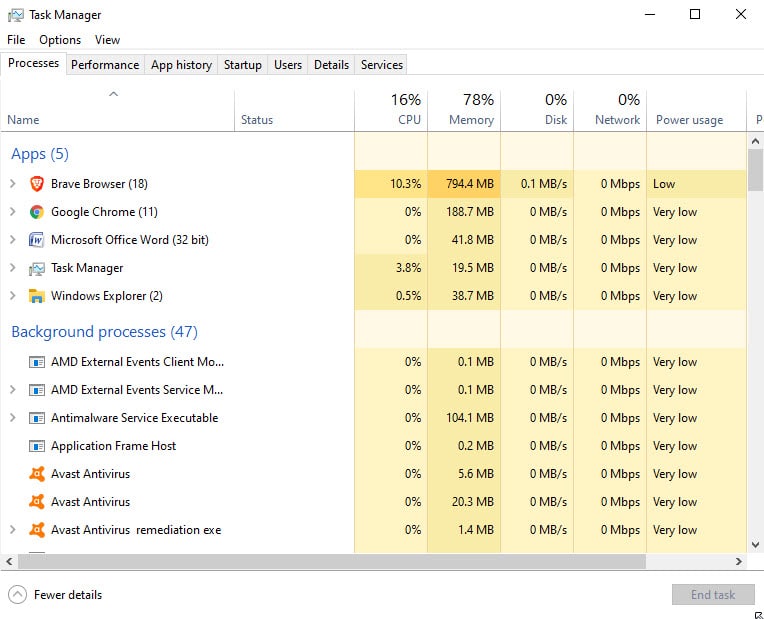The width and height of the screenshot is (764, 619).
Task: Click the Brave Browser lion icon
Action: (37, 184)
